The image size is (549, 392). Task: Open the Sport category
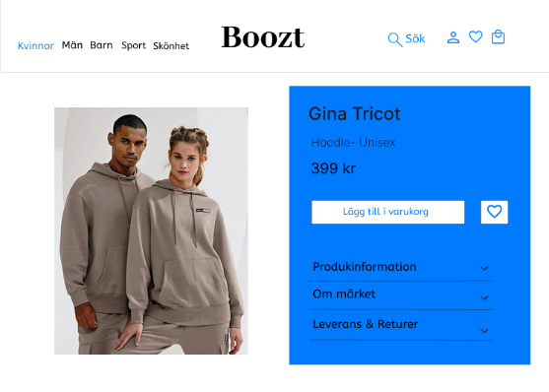[133, 46]
